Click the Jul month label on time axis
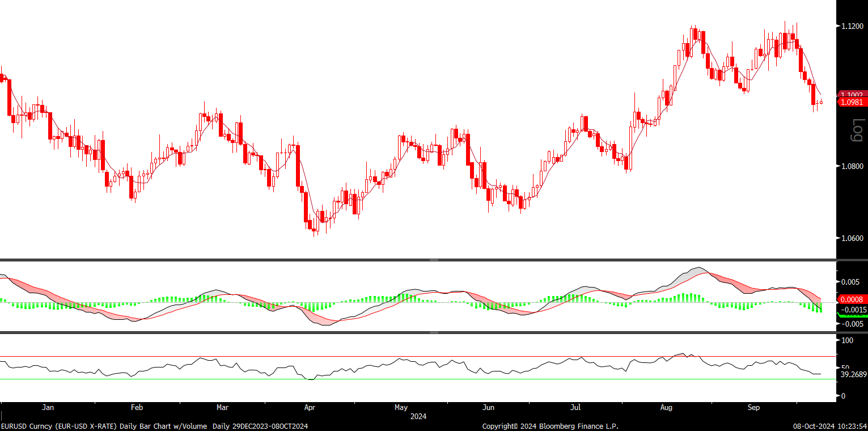Image resolution: width=868 pixels, height=431 pixels. coord(575,407)
